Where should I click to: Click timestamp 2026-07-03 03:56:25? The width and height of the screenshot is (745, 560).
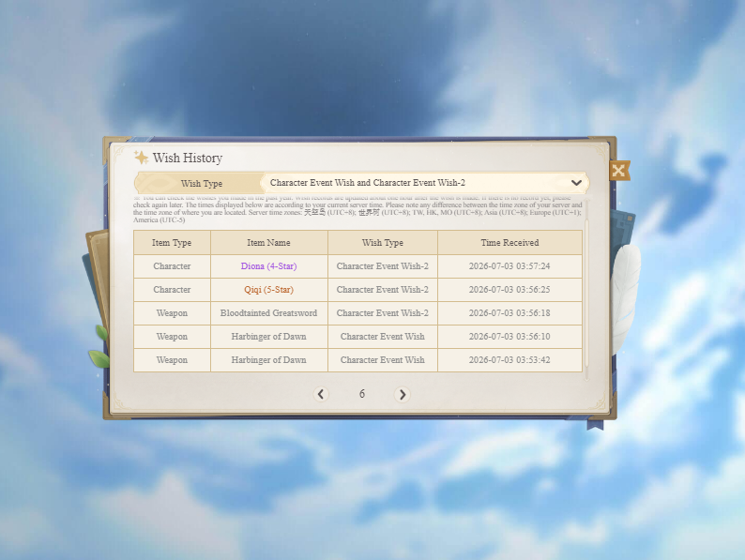(x=509, y=290)
